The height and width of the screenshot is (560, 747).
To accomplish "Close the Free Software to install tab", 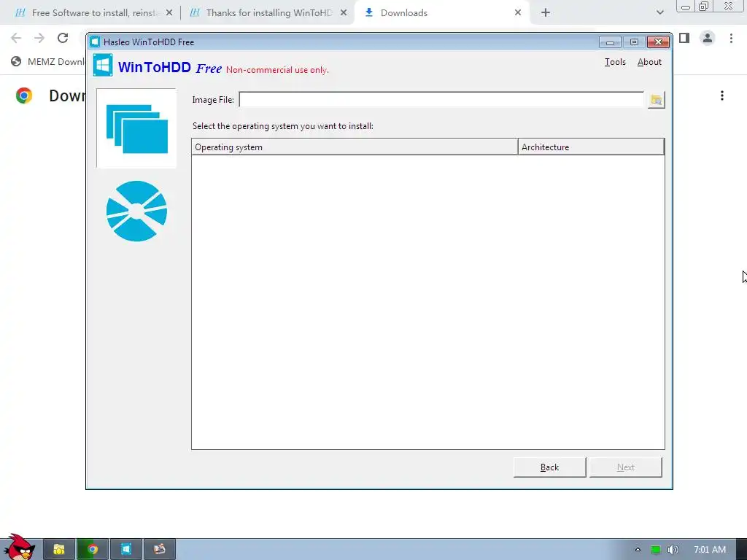I will pyautogui.click(x=169, y=13).
